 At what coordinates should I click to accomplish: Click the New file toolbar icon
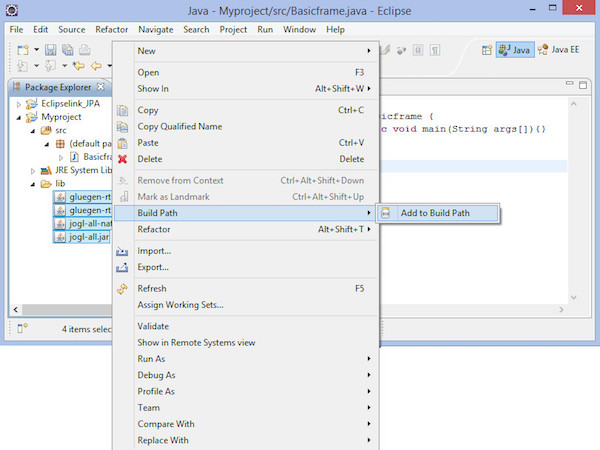tap(22, 50)
